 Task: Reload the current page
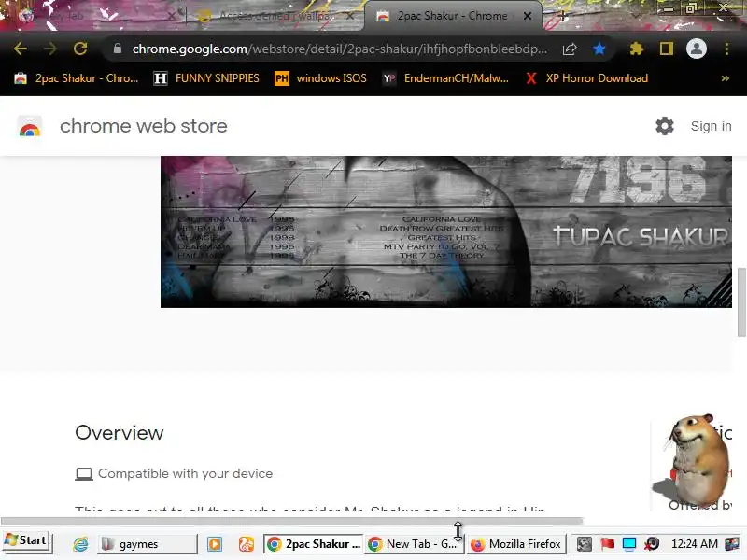tap(80, 49)
